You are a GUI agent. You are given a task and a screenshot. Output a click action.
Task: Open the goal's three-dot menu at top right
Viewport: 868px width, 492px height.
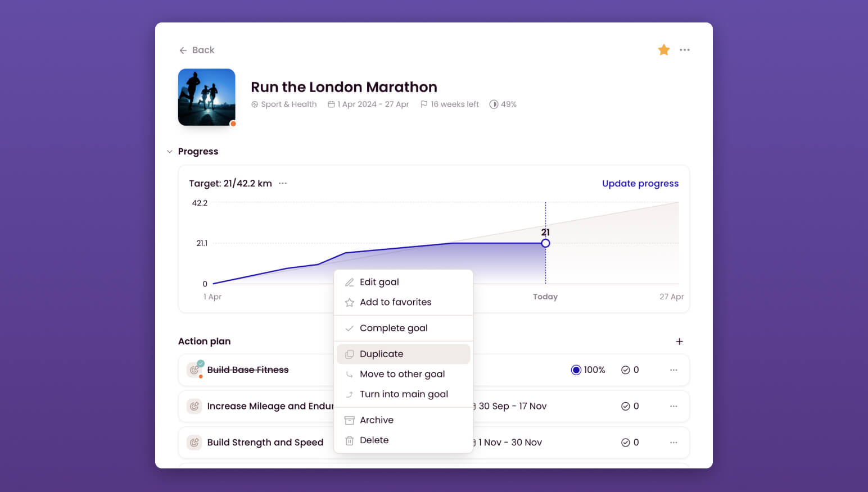click(684, 50)
